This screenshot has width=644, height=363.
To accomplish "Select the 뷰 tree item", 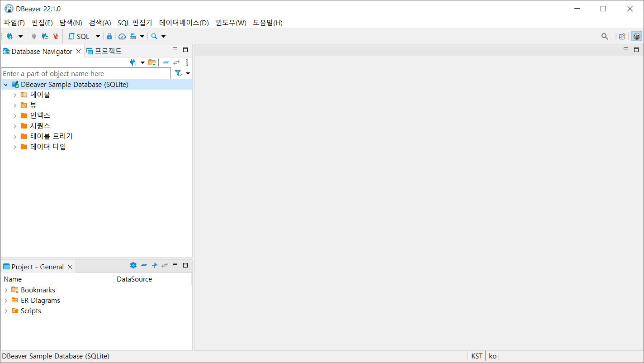I will (x=33, y=105).
